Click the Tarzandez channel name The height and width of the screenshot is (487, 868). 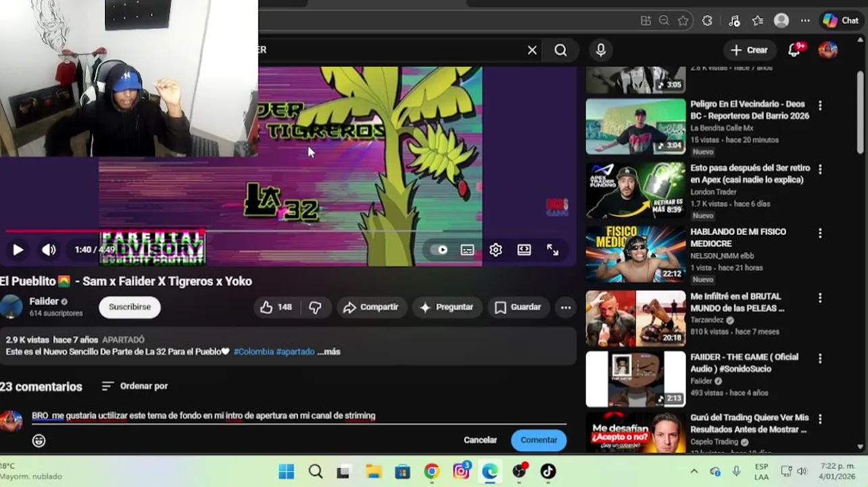pyautogui.click(x=707, y=320)
